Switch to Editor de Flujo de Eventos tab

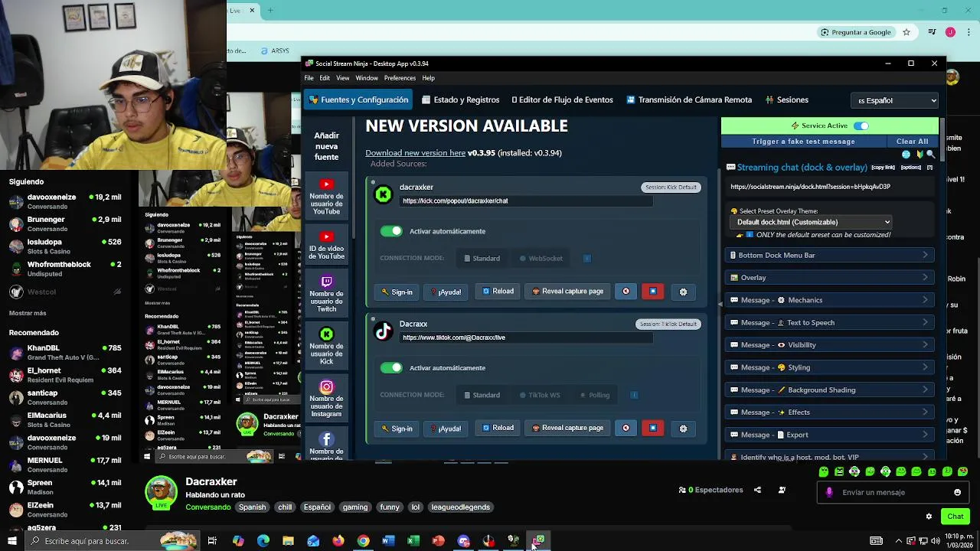tap(562, 100)
